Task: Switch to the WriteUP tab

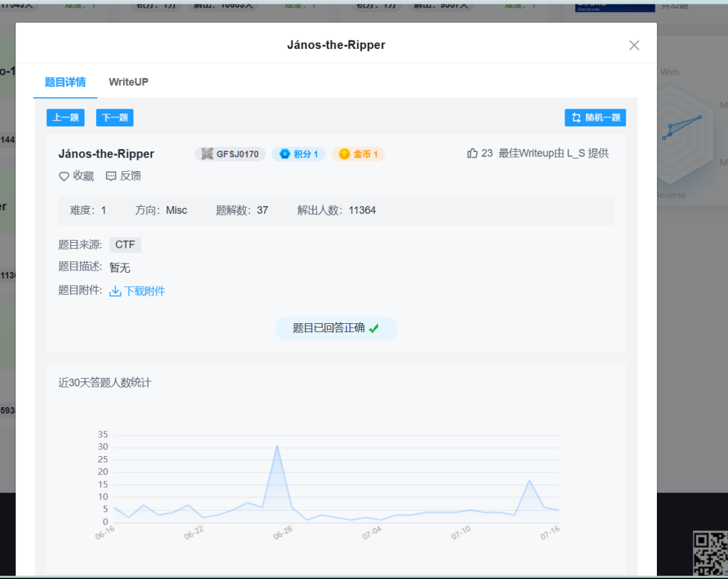Action: tap(129, 82)
